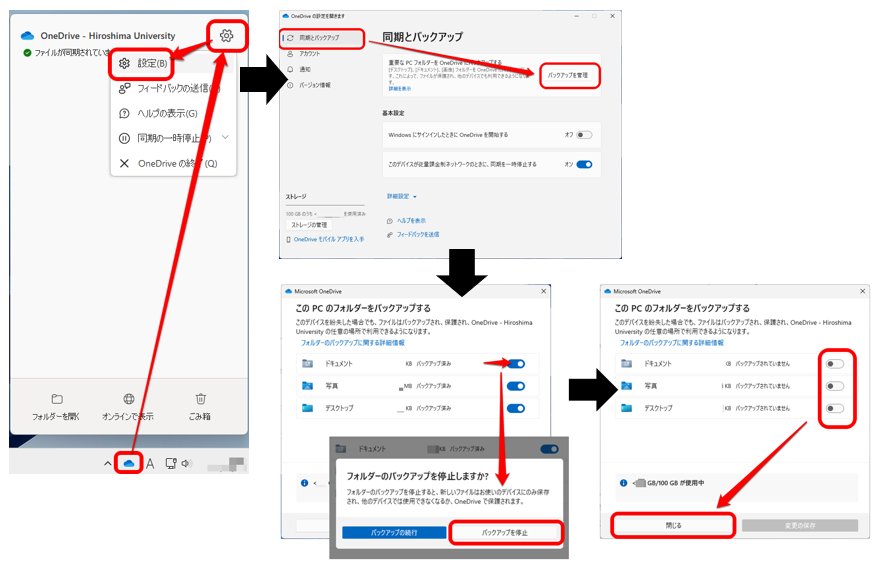Click the greyed 変更の保存 button
884x568 pixels.
[800, 525]
